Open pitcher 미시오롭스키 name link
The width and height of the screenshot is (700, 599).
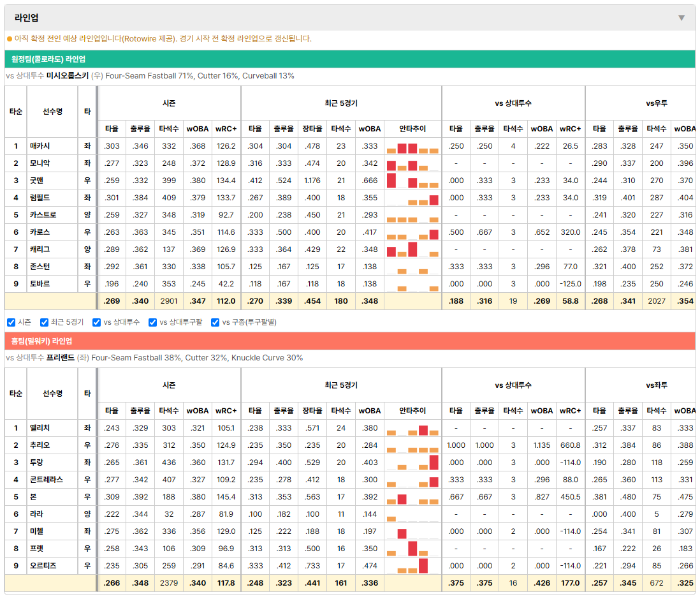[x=68, y=76]
